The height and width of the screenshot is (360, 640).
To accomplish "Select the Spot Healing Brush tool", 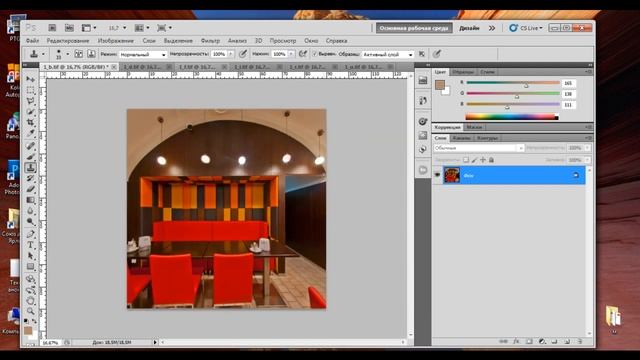I will click(31, 146).
